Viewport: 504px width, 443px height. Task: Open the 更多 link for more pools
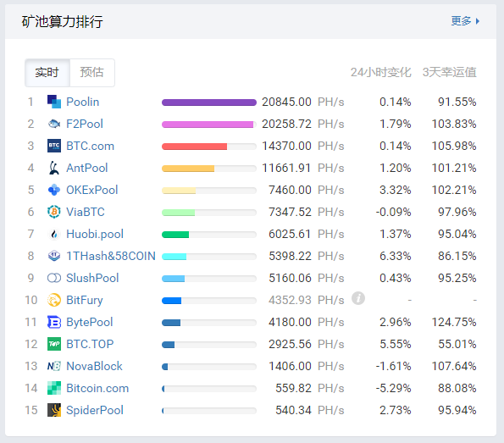click(461, 21)
